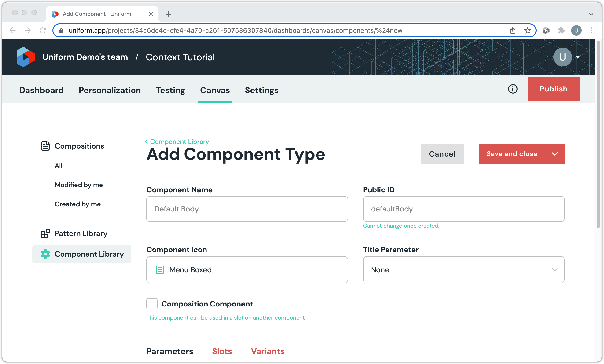Click the Uniform logo in header
Screen dimensions: 604x364
pyautogui.click(x=26, y=57)
